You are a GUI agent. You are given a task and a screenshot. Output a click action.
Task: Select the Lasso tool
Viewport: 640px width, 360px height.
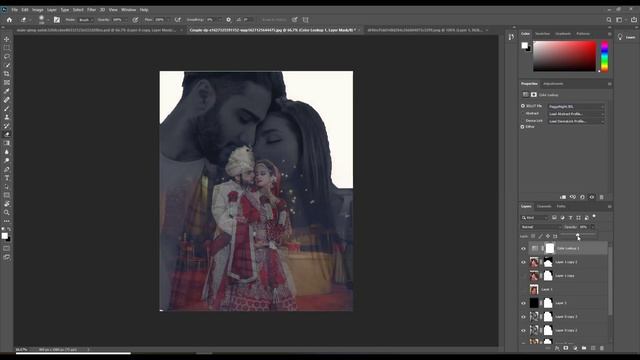[x=7, y=56]
